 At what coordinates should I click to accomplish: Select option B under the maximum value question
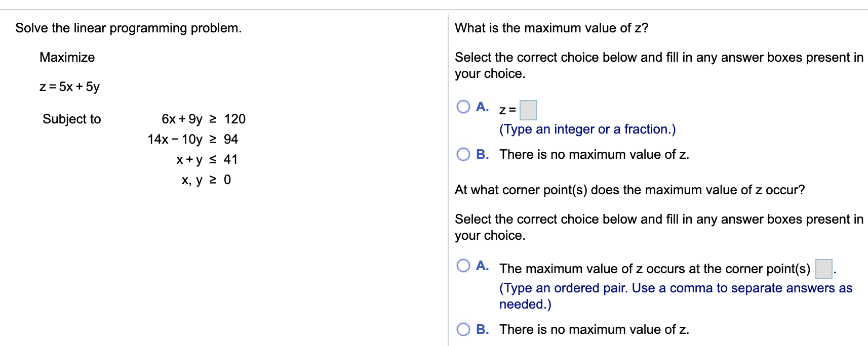463,154
